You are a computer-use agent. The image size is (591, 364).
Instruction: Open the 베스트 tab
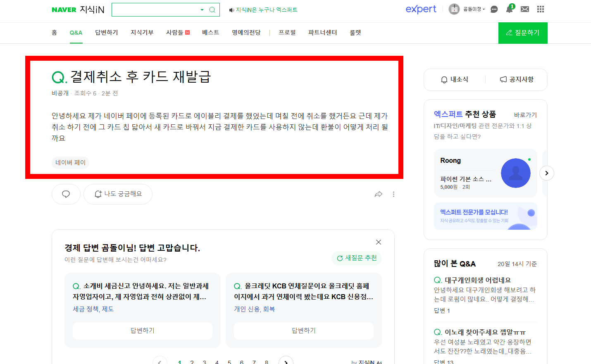pos(211,33)
